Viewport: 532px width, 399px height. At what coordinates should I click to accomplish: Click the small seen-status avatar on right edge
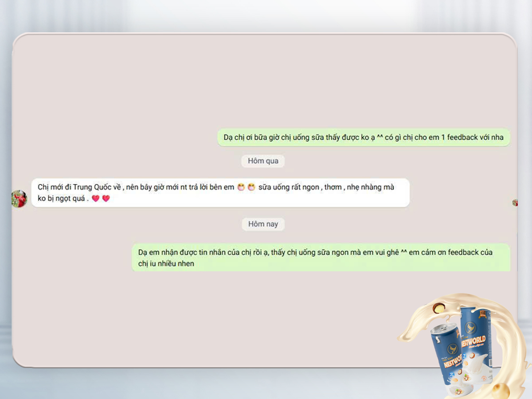515,203
